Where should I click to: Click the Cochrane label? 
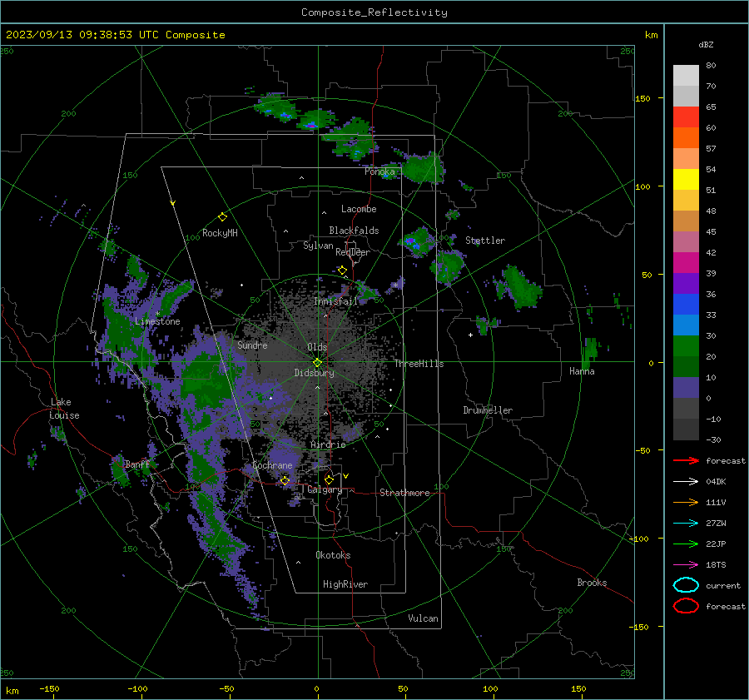272,465
